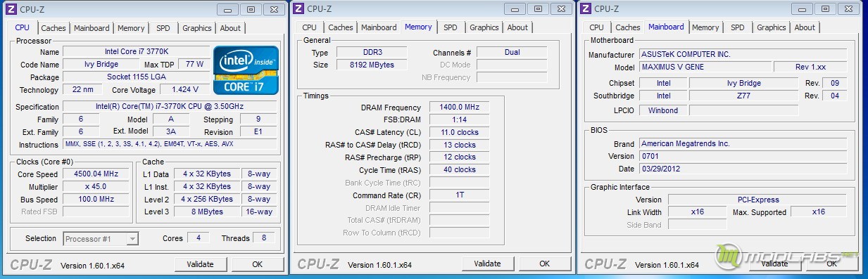The width and height of the screenshot is (868, 279).
Task: Click the '1.424 V' core voltage value
Action: [185, 89]
